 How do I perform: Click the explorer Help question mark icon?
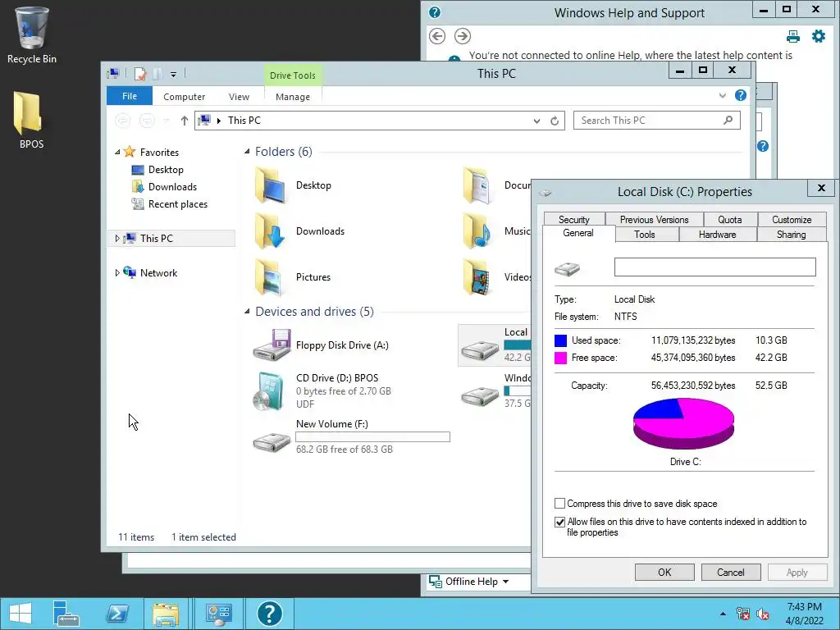pos(741,95)
